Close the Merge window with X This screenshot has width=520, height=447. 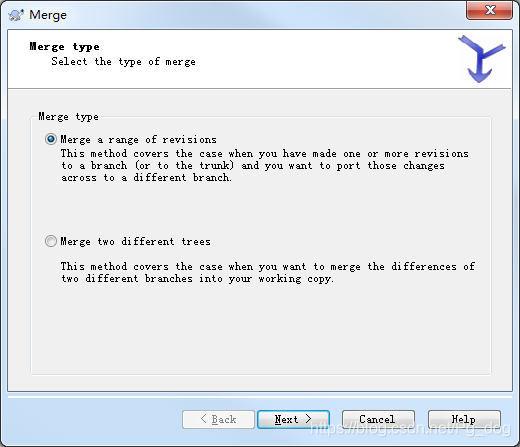(489, 10)
